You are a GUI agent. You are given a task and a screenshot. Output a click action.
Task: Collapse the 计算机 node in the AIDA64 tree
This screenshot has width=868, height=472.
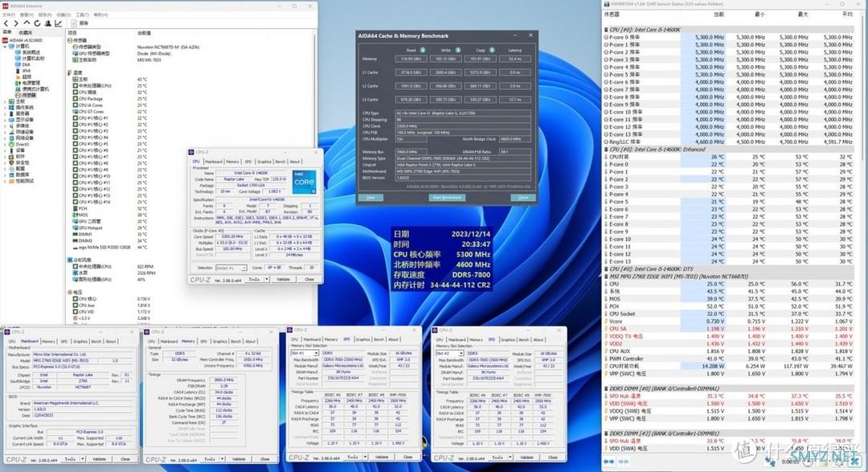point(5,47)
